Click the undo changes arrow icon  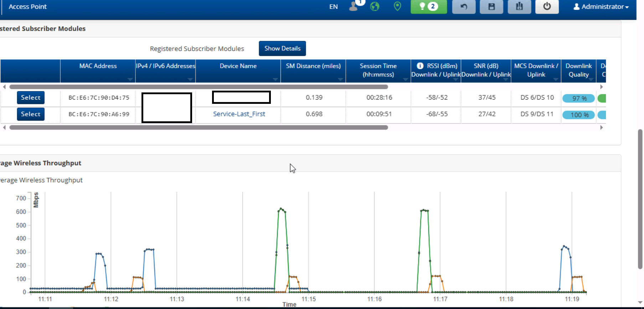coord(464,6)
